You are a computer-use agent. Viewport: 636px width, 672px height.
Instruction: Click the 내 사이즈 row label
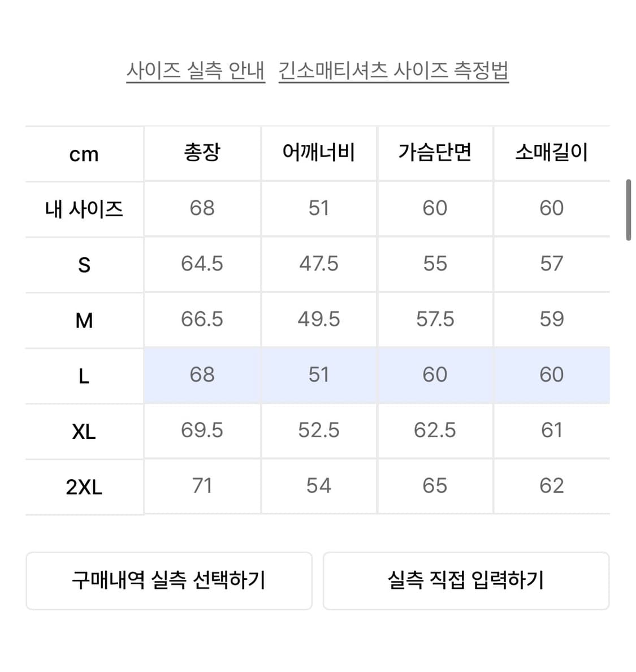pyautogui.click(x=84, y=209)
